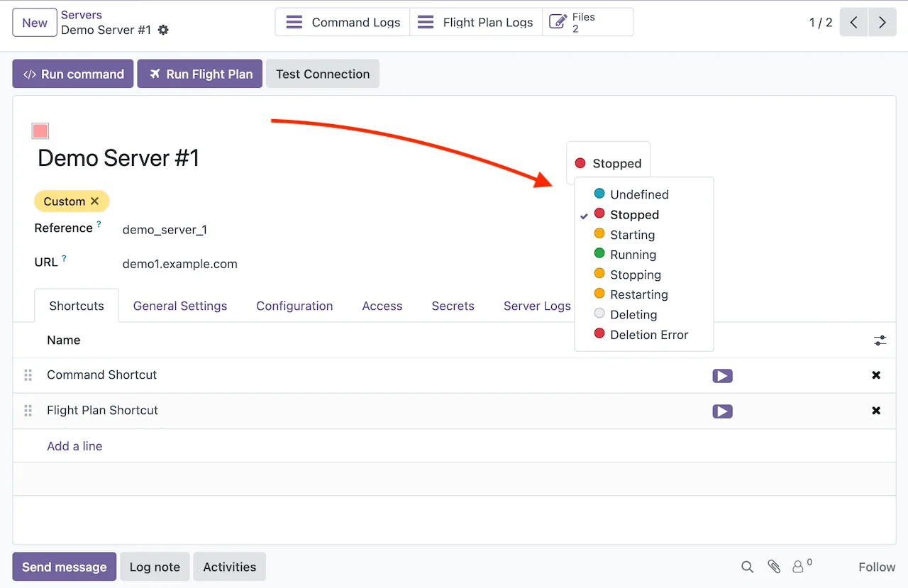Switch to the General Settings tab

pyautogui.click(x=180, y=306)
